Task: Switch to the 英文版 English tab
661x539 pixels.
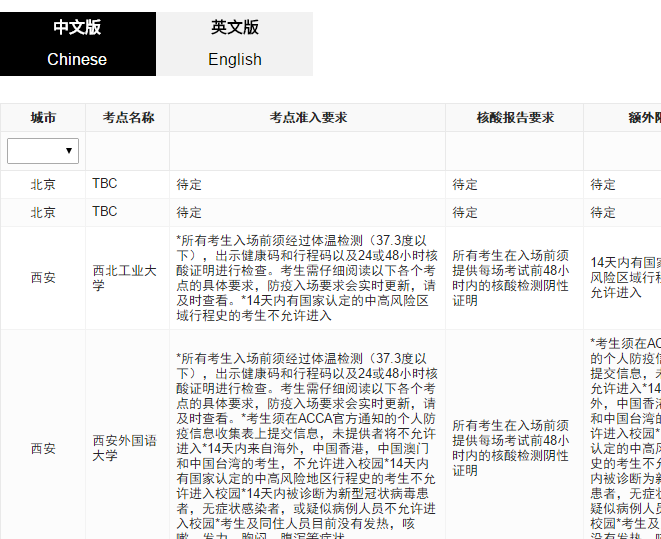Action: (x=235, y=44)
